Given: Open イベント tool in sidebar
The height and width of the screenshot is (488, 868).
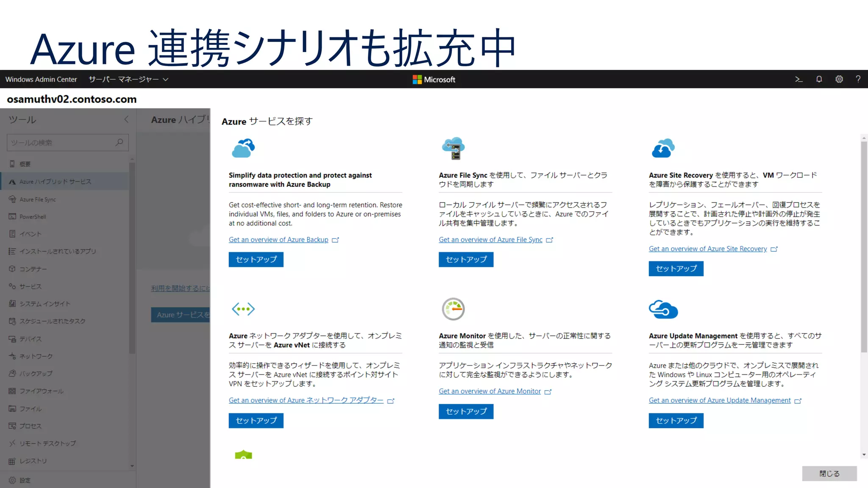Looking at the screenshot, I should click(64, 234).
